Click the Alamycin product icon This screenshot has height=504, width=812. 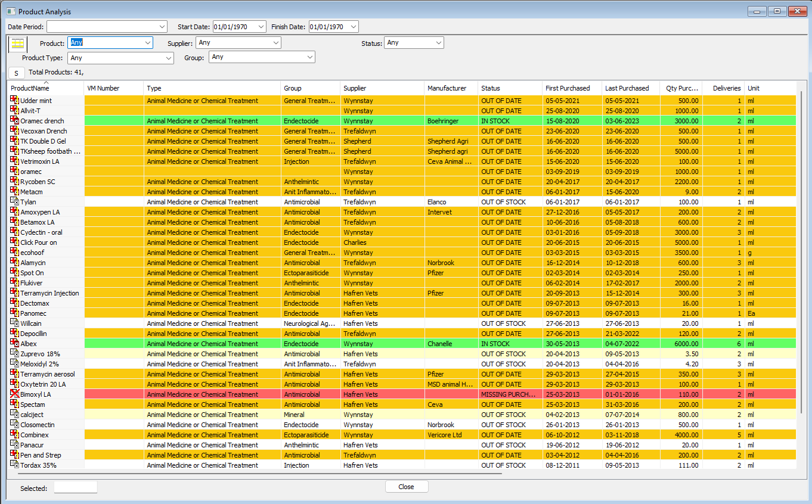15,263
